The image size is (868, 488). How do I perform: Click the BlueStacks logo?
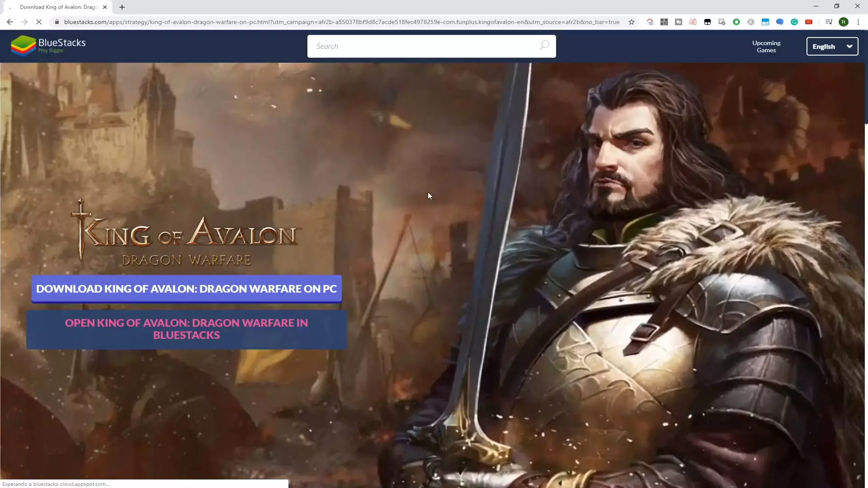(x=48, y=46)
